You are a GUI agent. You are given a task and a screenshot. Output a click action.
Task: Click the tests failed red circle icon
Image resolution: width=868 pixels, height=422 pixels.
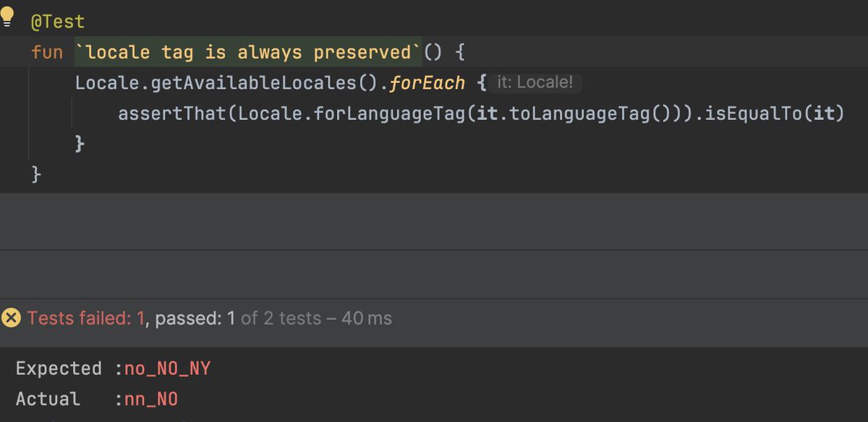[x=10, y=318]
